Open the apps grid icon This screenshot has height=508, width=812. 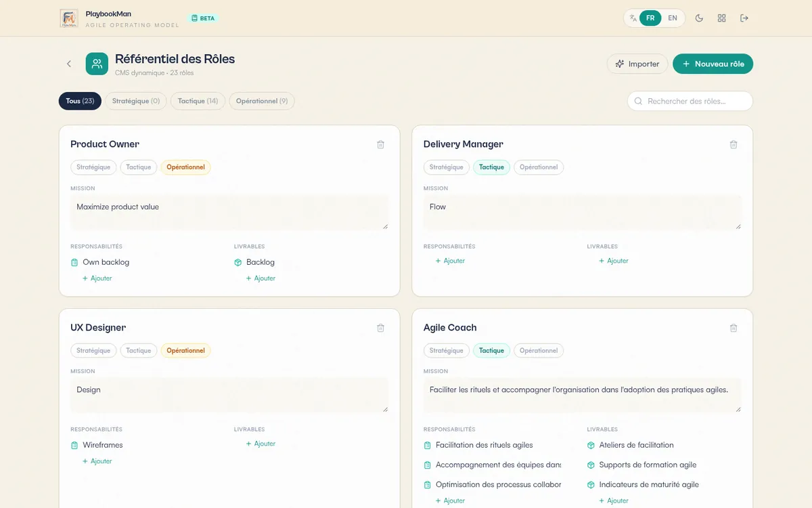tap(722, 18)
